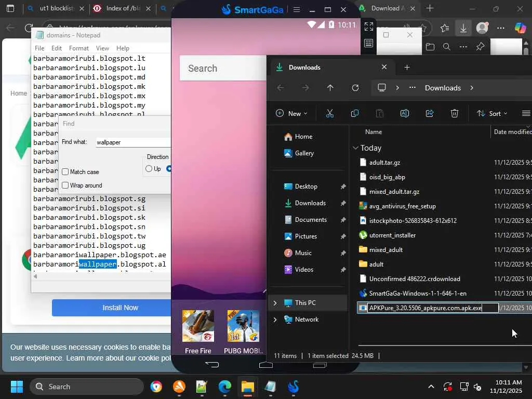Click SmartGaGa Search box

223,68
